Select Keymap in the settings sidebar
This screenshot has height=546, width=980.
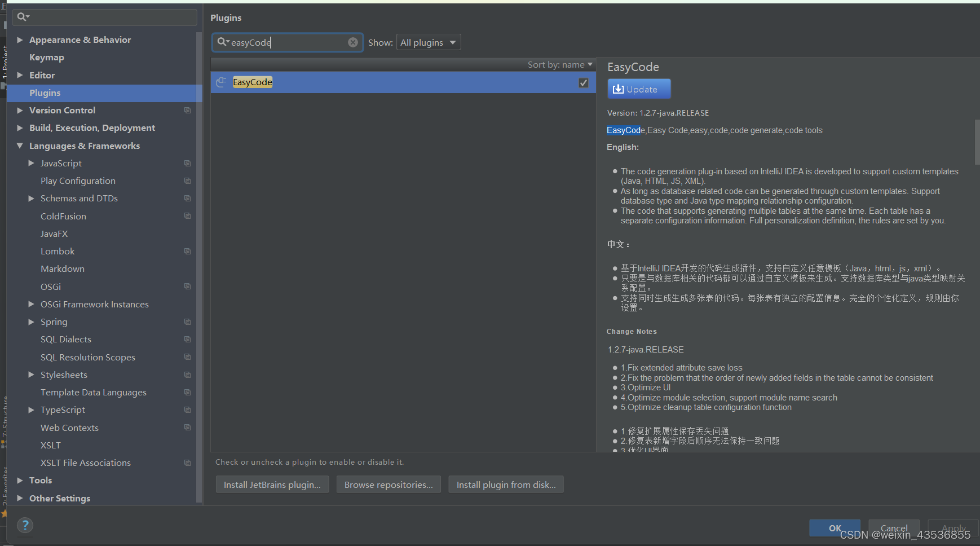tap(47, 57)
